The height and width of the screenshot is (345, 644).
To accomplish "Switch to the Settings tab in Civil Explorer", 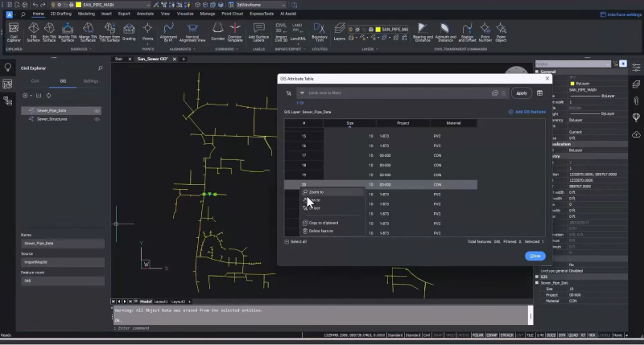I will [91, 81].
